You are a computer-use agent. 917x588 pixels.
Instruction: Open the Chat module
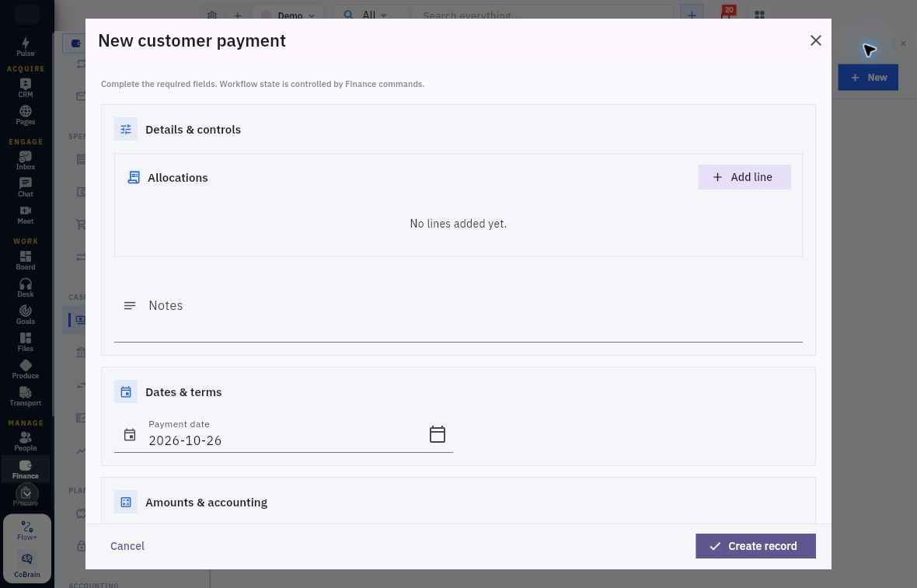click(25, 188)
